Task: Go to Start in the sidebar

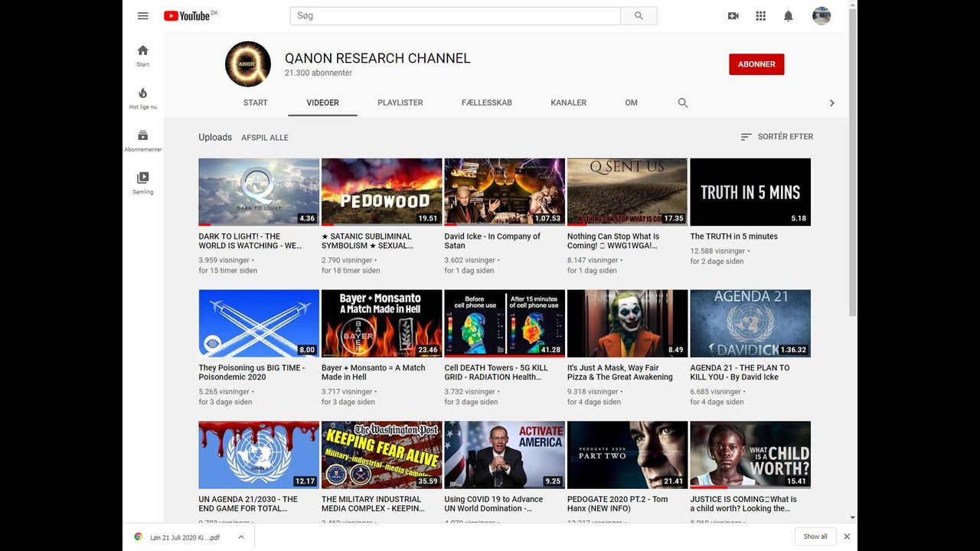Action: tap(143, 55)
